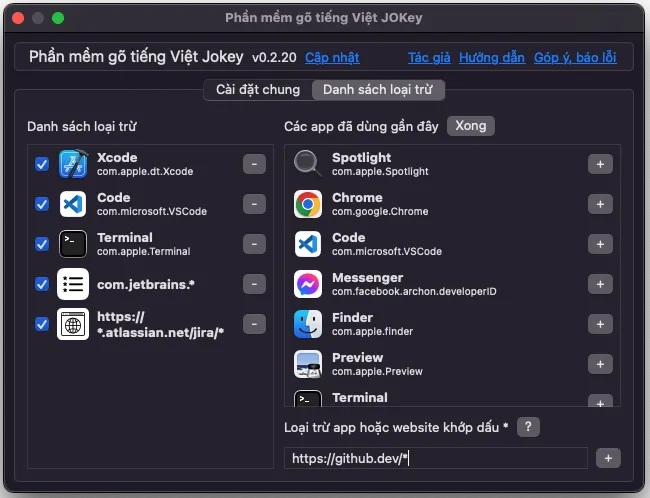Click the Terminal icon in recent apps

click(x=308, y=398)
